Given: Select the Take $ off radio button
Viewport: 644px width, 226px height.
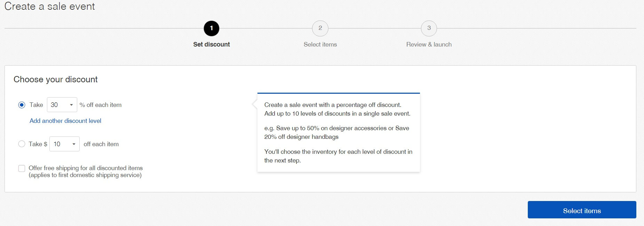Looking at the screenshot, I should [x=22, y=144].
